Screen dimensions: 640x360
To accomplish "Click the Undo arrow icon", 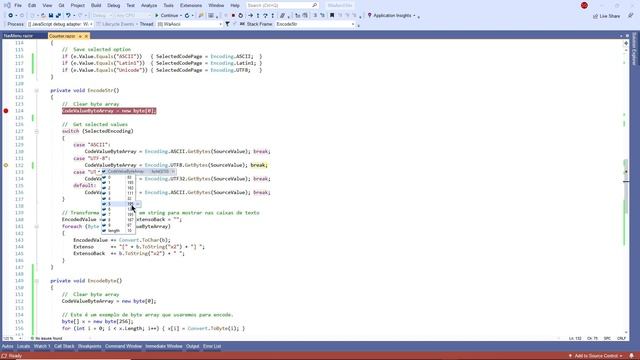I will click(x=68, y=16).
